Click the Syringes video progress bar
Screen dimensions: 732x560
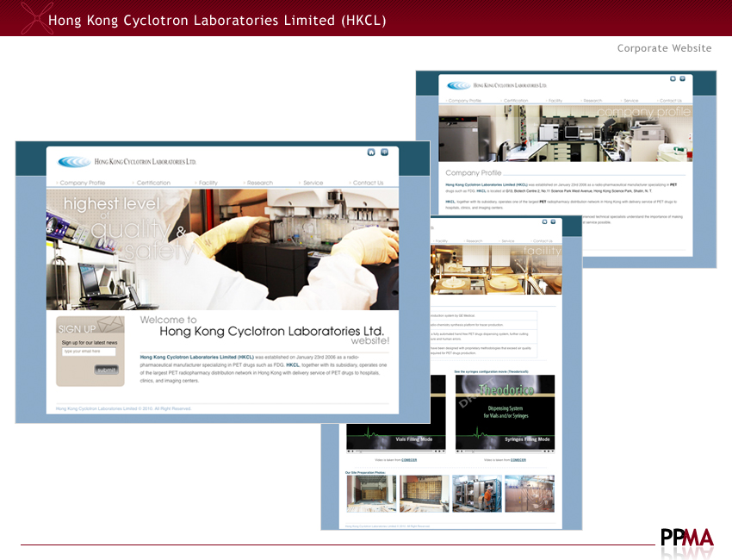[505, 451]
